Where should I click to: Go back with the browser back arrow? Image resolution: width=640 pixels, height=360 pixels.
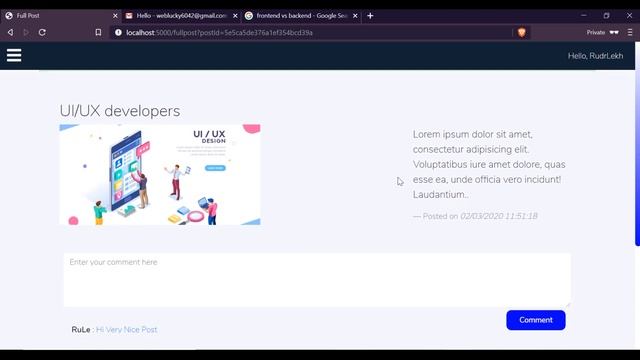pyautogui.click(x=11, y=32)
